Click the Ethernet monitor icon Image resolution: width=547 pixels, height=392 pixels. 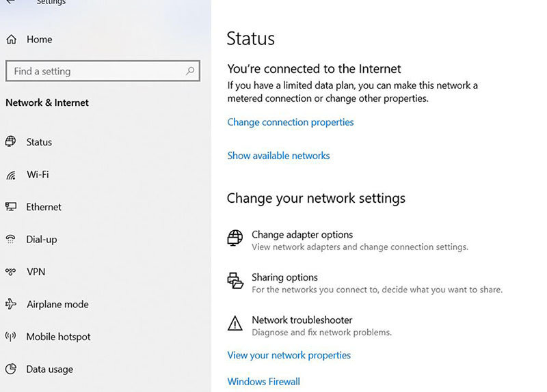pyautogui.click(x=11, y=207)
